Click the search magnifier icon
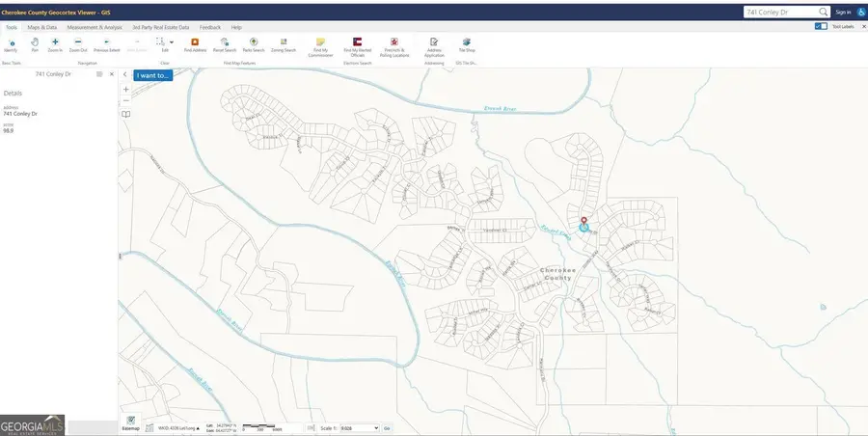 tap(824, 12)
